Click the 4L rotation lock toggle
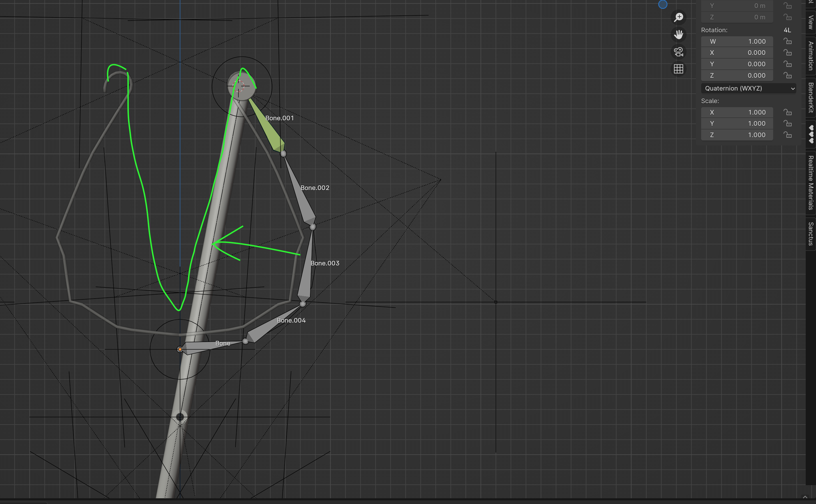 (787, 30)
